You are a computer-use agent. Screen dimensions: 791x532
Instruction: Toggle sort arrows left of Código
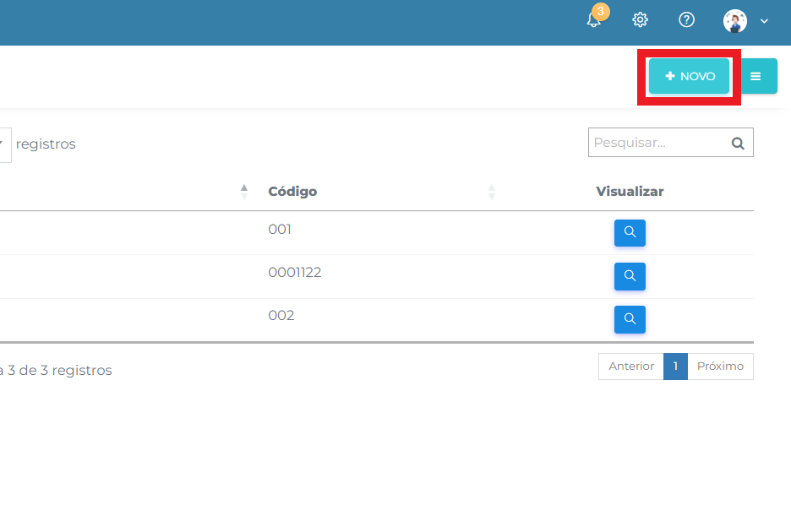pos(244,192)
